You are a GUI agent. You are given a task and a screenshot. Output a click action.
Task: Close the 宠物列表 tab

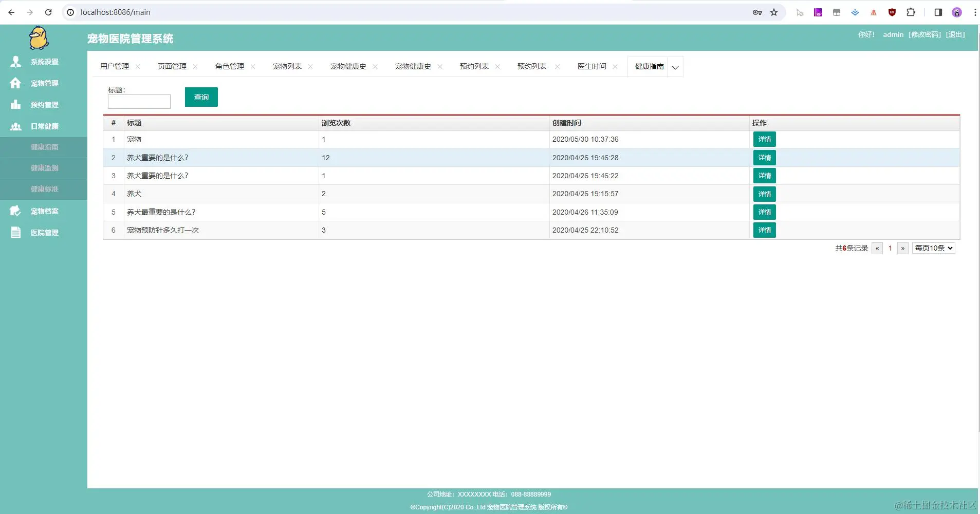tap(310, 67)
